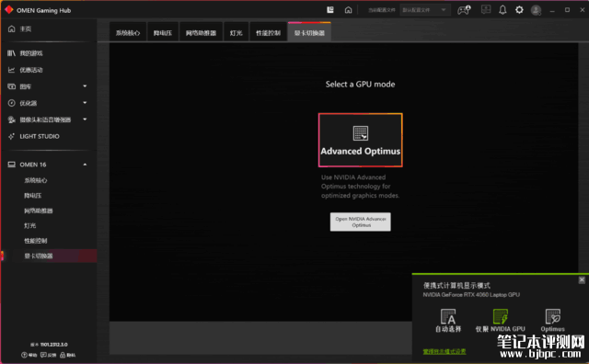Image resolution: width=589 pixels, height=364 pixels.
Task: Open the 性能控制 item under OMEN 16
Action: [36, 241]
